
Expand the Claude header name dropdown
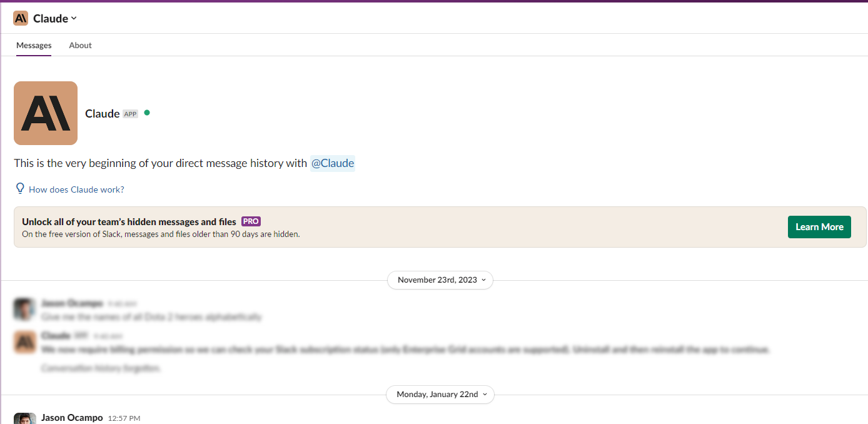(x=55, y=18)
